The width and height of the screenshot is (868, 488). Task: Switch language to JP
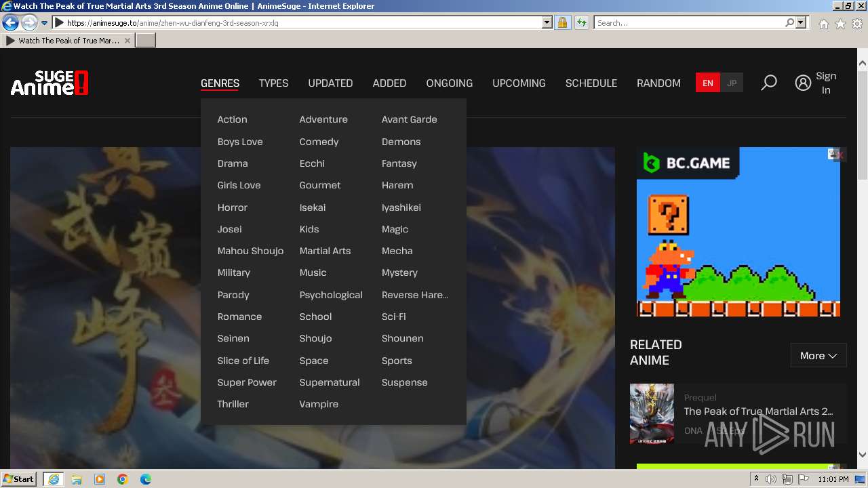732,83
